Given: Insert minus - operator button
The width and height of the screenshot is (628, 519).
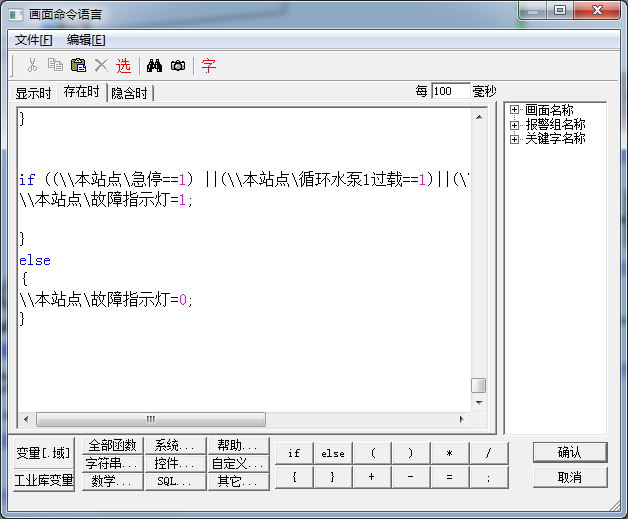Looking at the screenshot, I should (x=411, y=477).
